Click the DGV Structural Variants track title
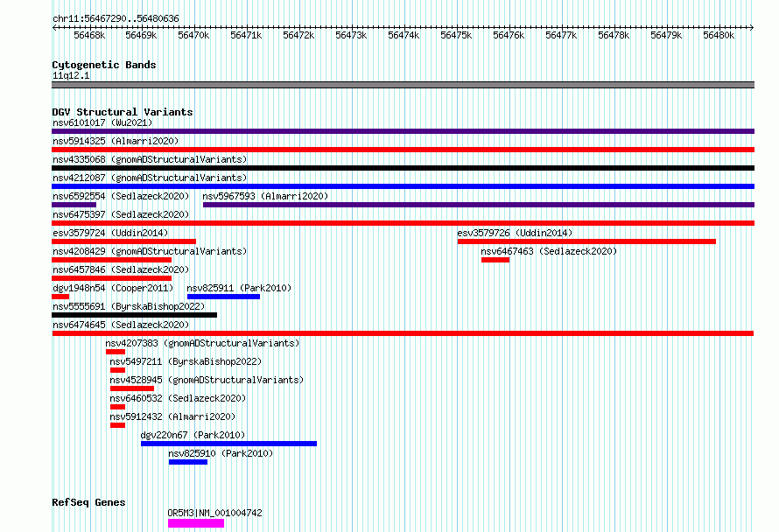 pos(123,112)
